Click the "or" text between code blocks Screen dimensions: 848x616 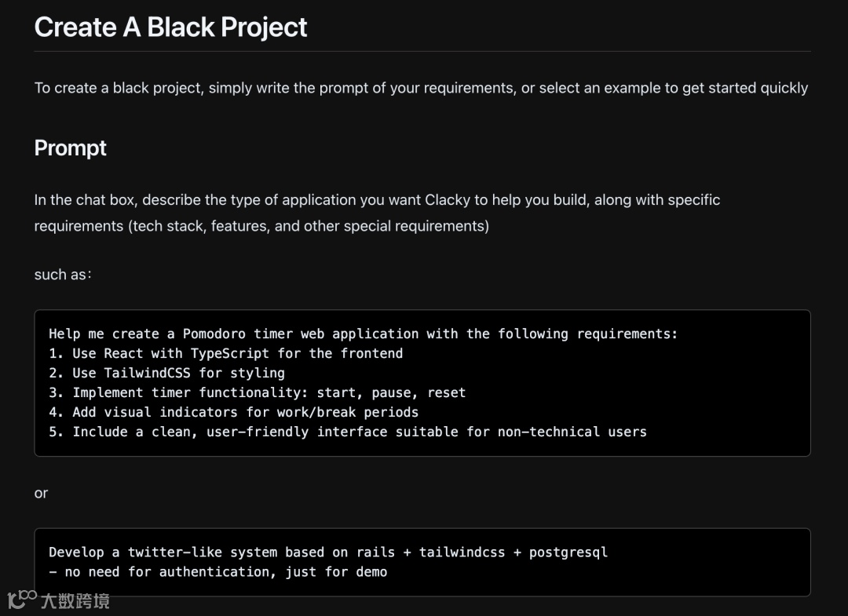pos(41,493)
